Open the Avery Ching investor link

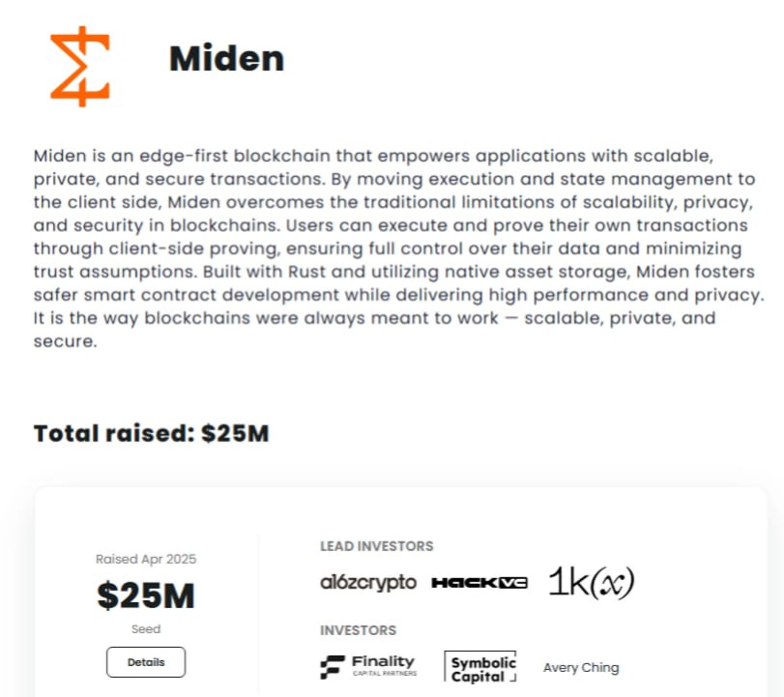tap(581, 667)
